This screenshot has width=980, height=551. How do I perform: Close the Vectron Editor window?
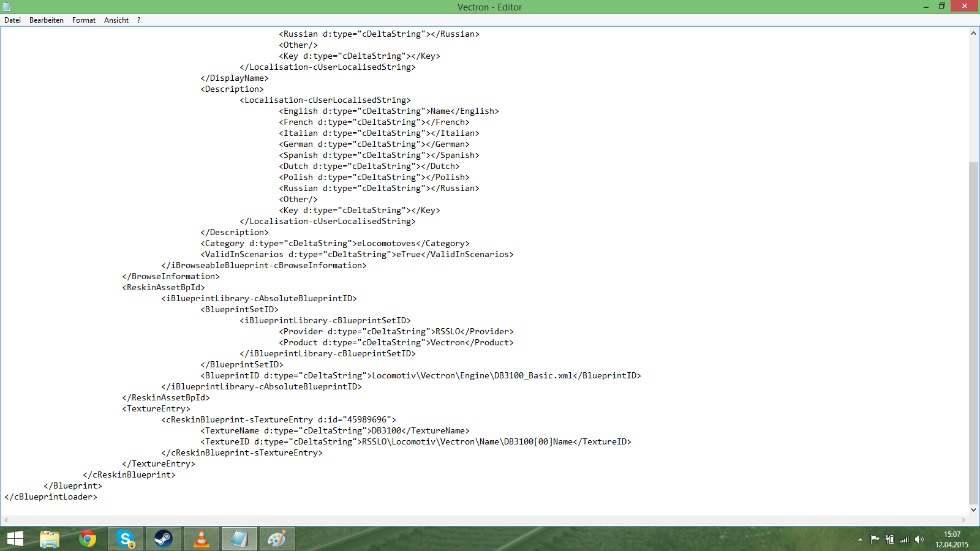click(x=965, y=7)
